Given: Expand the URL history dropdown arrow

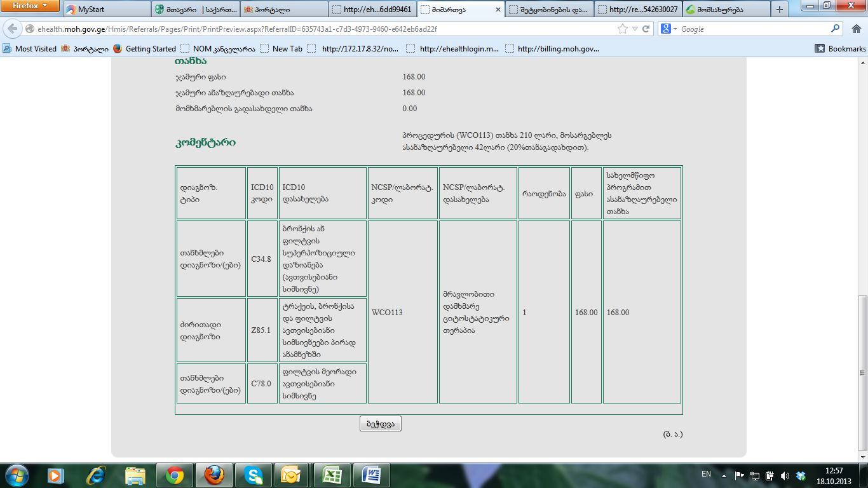Looking at the screenshot, I should coord(635,29).
